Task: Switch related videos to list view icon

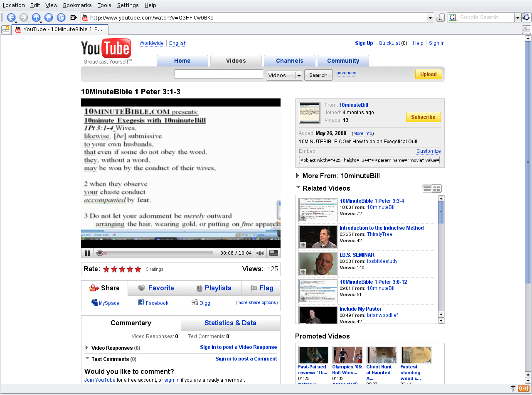Action: (x=427, y=189)
